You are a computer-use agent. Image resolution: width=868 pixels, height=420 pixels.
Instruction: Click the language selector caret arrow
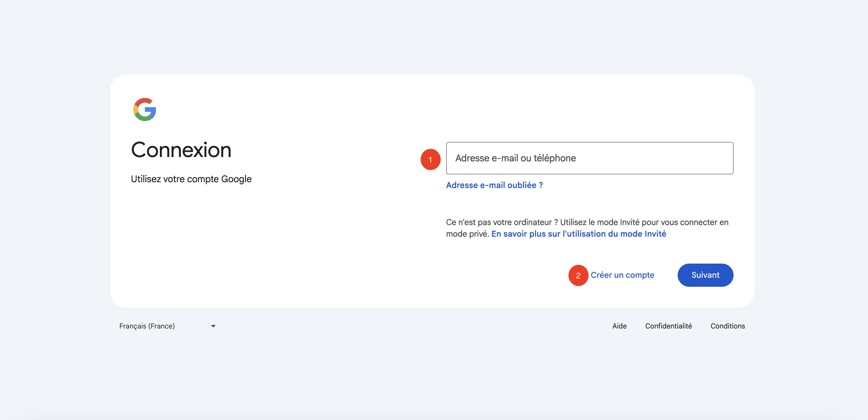(213, 326)
